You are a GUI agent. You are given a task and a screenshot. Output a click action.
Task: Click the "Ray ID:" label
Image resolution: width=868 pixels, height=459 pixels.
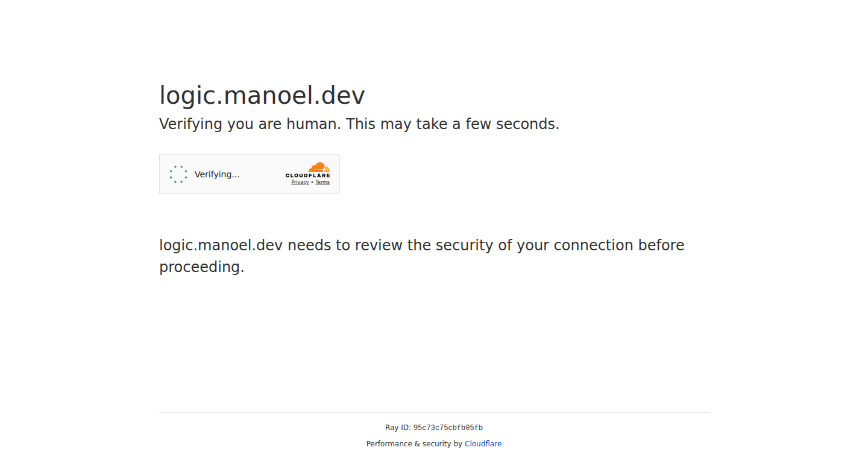(x=398, y=428)
